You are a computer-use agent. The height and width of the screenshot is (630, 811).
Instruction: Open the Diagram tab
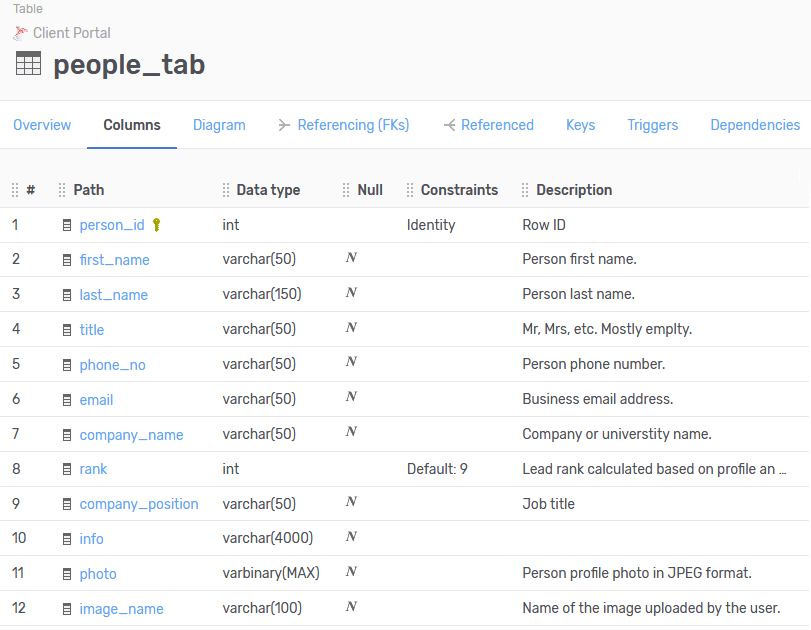[x=219, y=125]
